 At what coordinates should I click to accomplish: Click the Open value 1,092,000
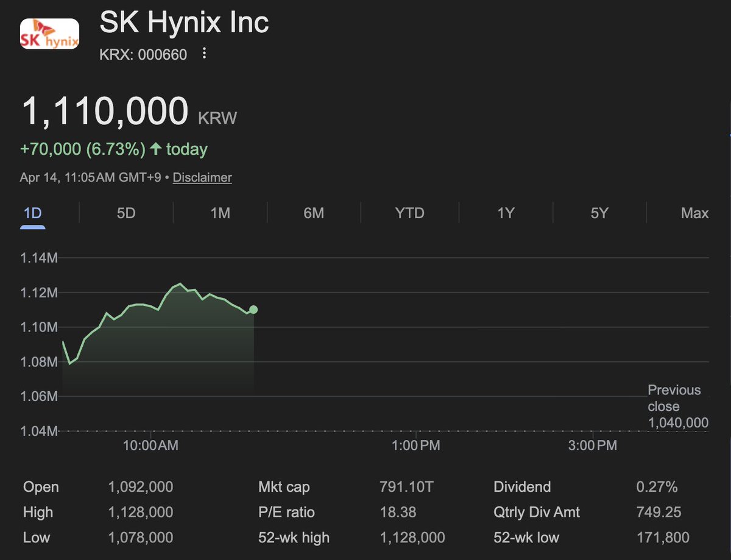coord(141,487)
